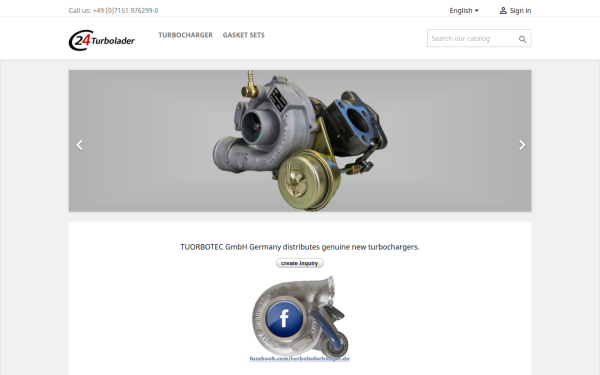Image resolution: width=600 pixels, height=375 pixels.
Task: Go to previous slide with left arrow
Action: [80, 145]
